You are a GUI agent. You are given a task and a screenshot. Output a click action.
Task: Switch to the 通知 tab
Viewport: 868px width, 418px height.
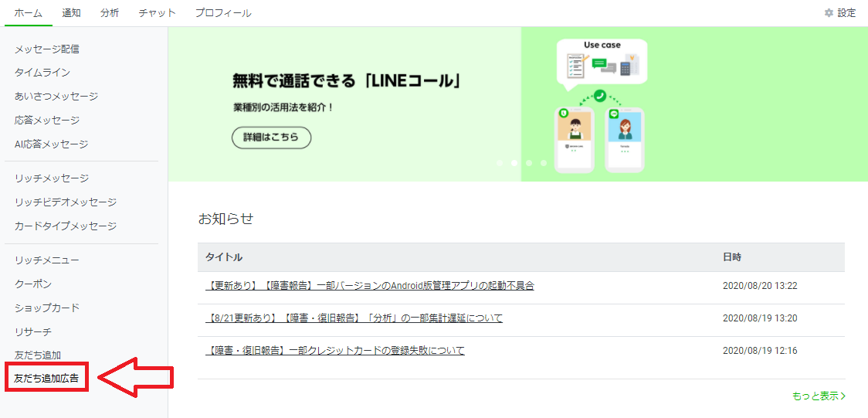click(71, 13)
